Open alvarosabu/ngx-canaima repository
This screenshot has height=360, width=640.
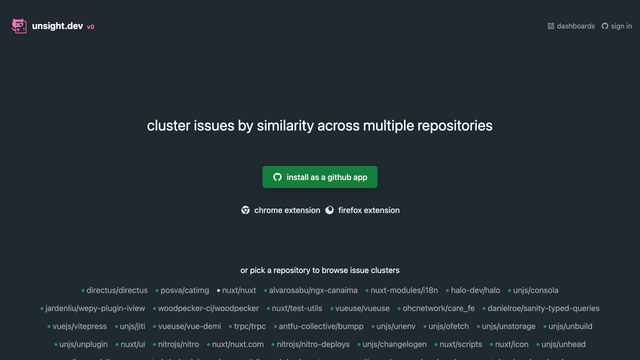pyautogui.click(x=313, y=290)
